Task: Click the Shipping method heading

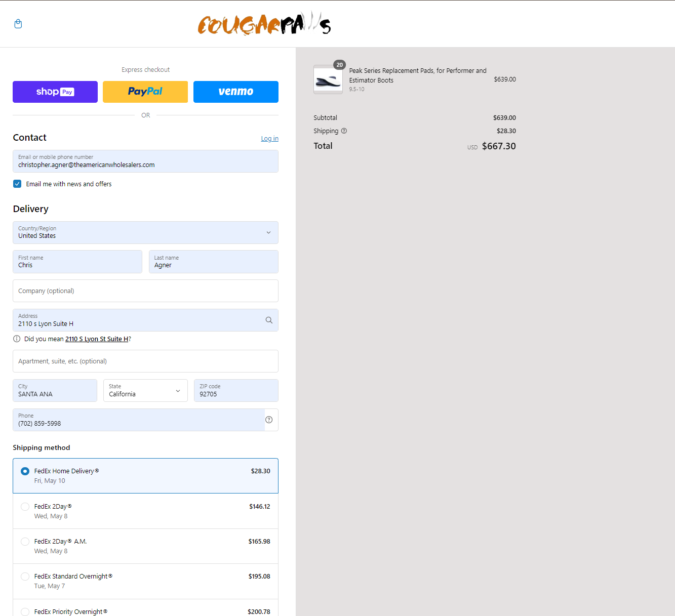Action: pos(42,448)
